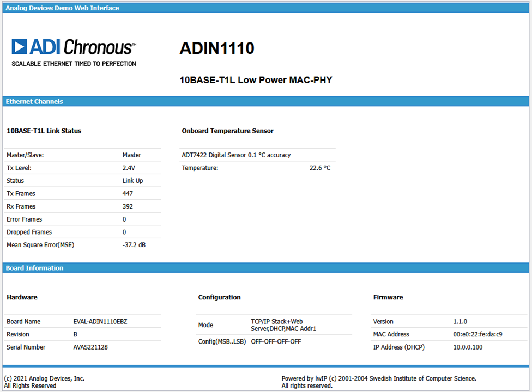Click the Config(MSB..LSB) label
The height and width of the screenshot is (392, 532).
coord(222,341)
